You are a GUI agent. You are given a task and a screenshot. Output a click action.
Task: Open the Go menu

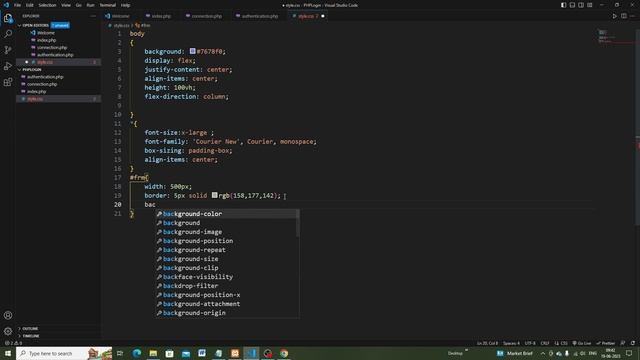pyautogui.click(x=78, y=5)
